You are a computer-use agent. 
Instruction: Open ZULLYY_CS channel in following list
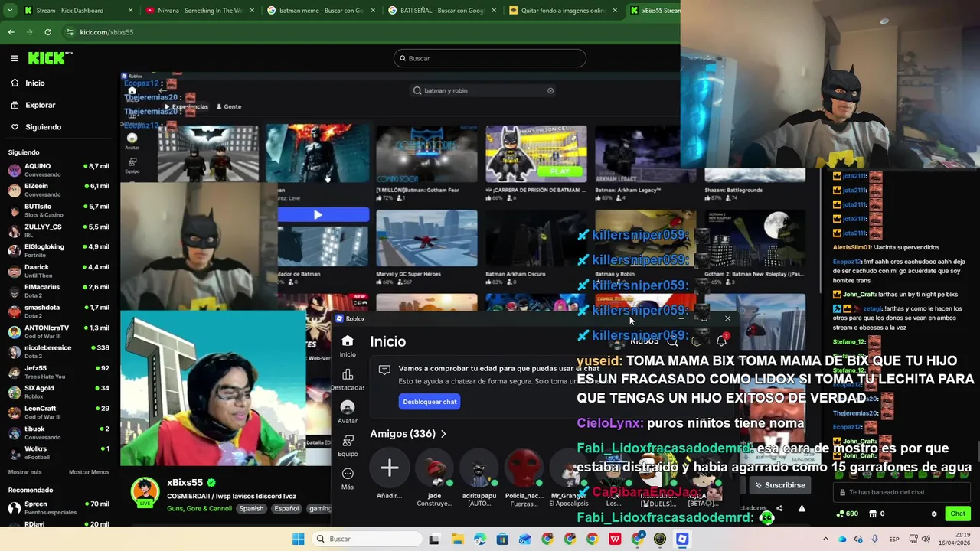point(58,230)
